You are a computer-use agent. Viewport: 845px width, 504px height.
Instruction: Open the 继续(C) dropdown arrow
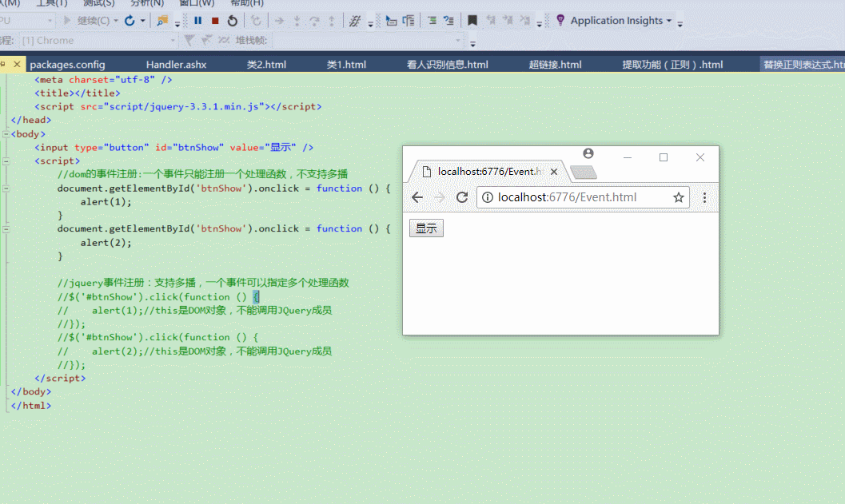tap(116, 21)
